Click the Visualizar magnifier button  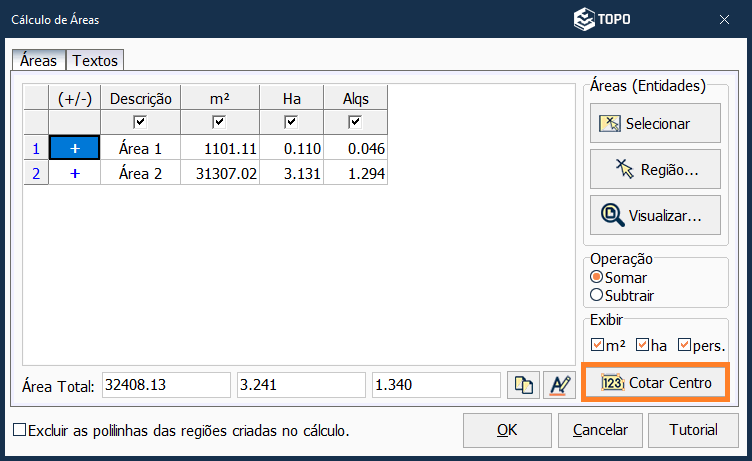click(x=655, y=215)
